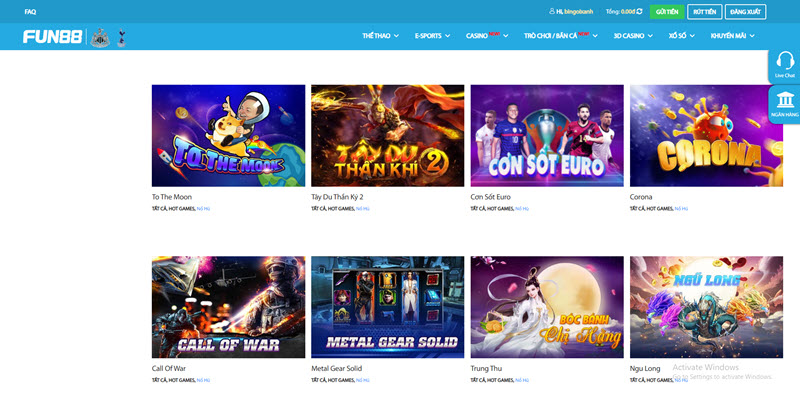Viewport: 800px width, 400px height.
Task: Click the FUN88 logo
Action: coord(52,36)
